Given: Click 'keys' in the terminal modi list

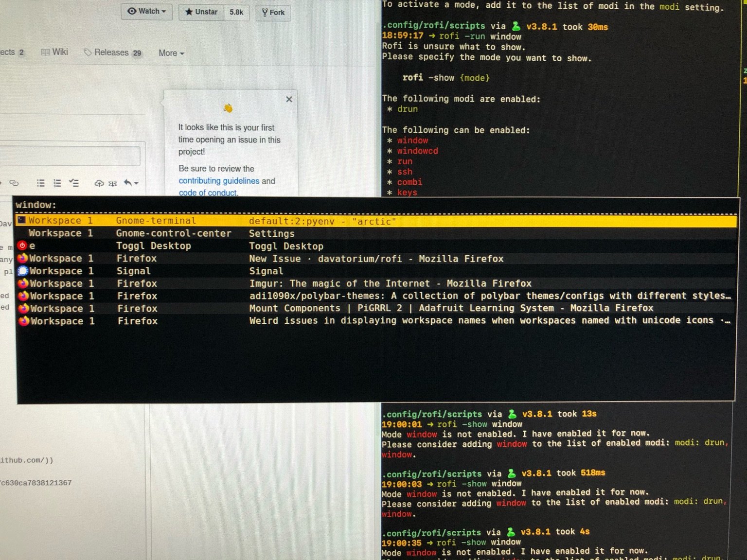Looking at the screenshot, I should pos(407,192).
